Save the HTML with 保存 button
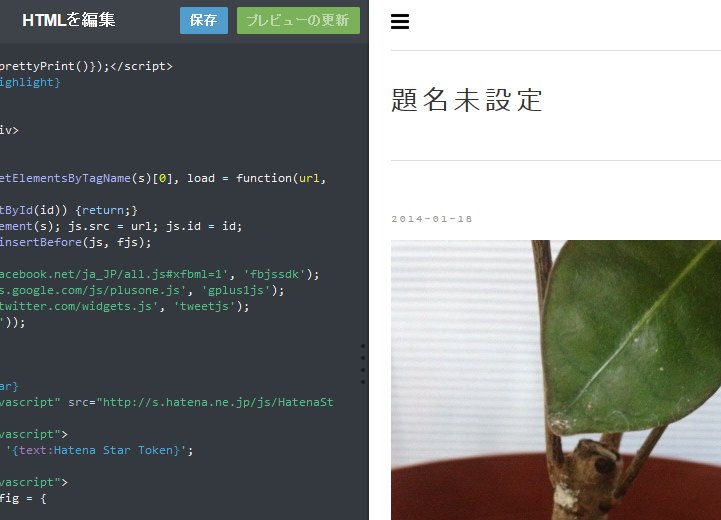 coord(204,20)
